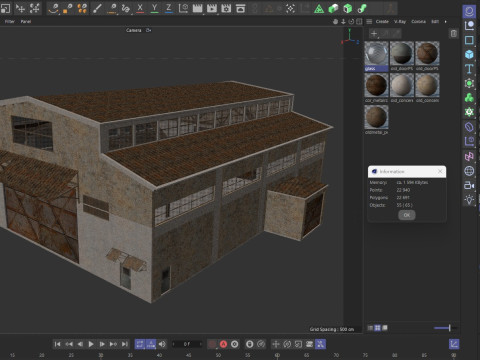Click the add new material plus button
Screen dimensions: 480x360
click(x=374, y=33)
